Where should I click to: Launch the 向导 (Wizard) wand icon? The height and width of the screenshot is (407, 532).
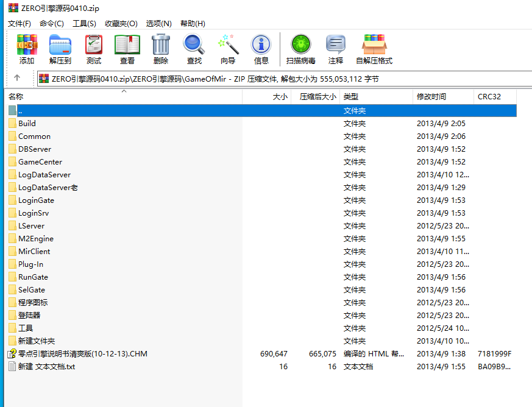point(228,44)
